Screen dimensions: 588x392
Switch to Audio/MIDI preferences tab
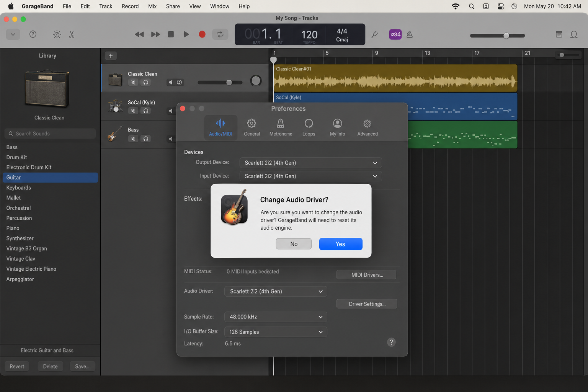[x=220, y=127]
